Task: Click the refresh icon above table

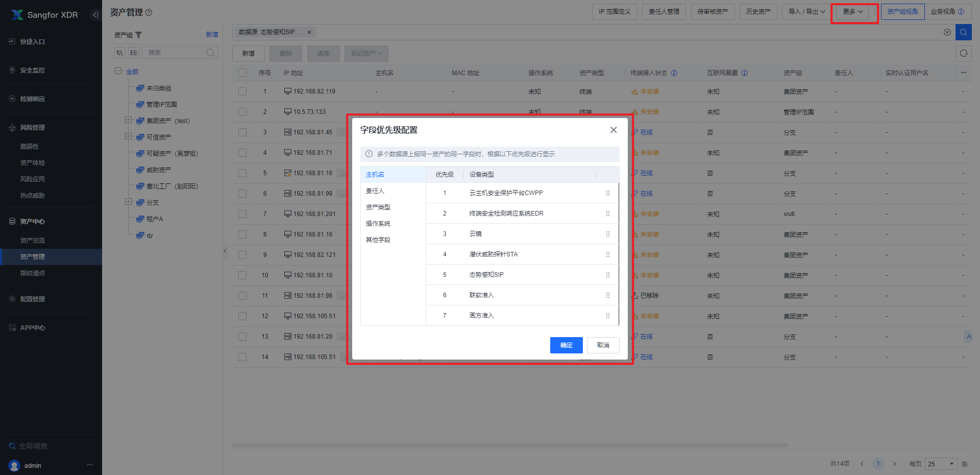Action: click(963, 53)
